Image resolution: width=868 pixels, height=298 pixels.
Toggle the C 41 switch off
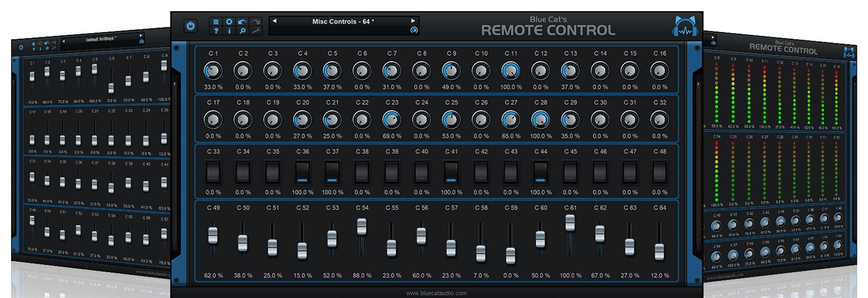point(451,172)
